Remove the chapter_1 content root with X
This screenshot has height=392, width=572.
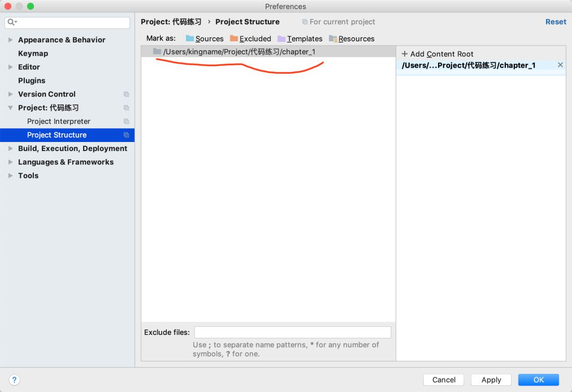pos(560,65)
